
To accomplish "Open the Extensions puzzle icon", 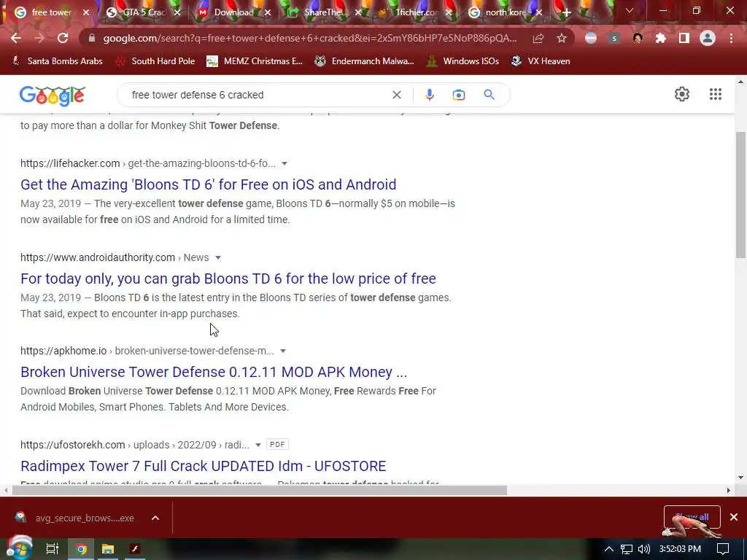I will (x=661, y=38).
